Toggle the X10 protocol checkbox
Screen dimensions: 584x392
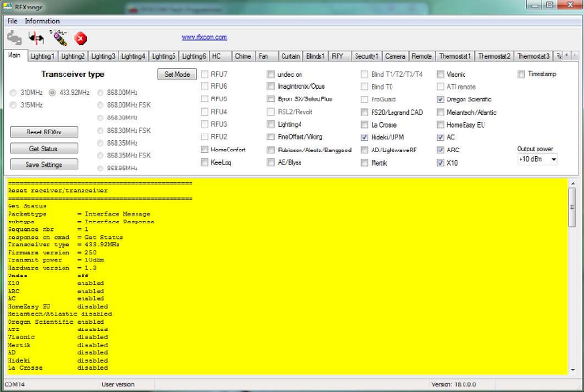[x=441, y=162]
